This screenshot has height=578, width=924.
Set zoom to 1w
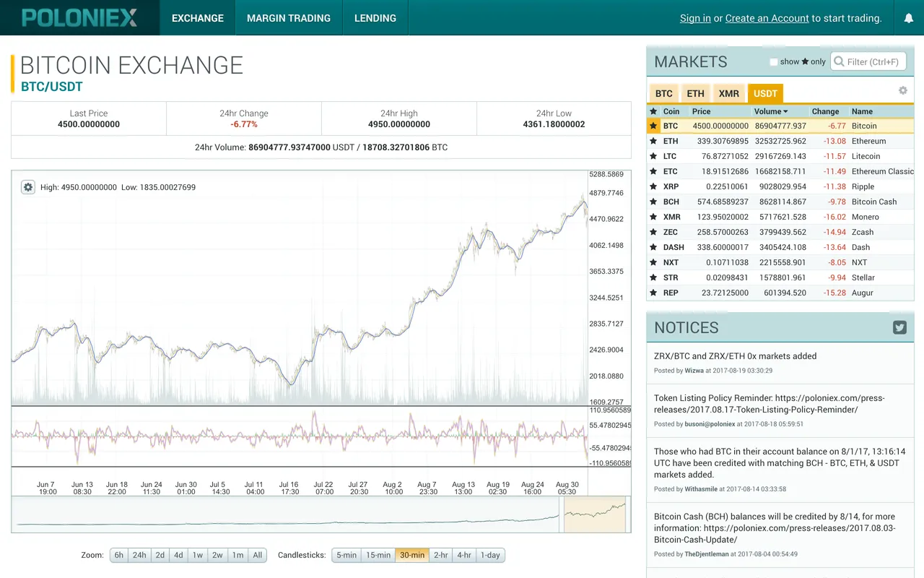198,555
